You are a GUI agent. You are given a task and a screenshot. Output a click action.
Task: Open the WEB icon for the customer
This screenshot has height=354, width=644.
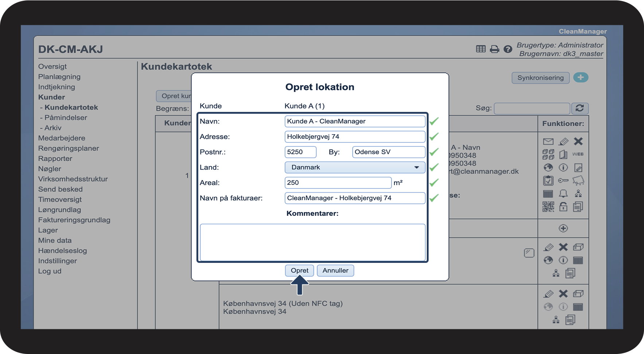578,154
